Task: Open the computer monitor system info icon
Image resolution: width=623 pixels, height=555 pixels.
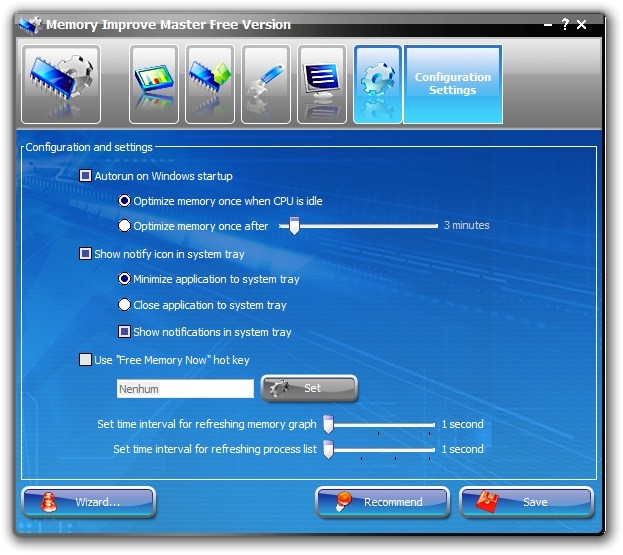Action: point(322,84)
